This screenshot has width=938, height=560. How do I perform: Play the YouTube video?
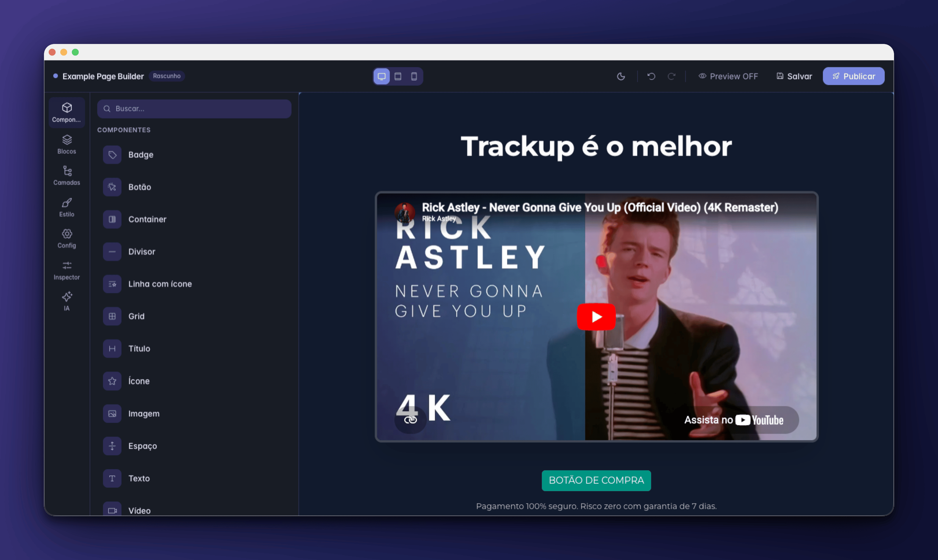[x=596, y=317]
